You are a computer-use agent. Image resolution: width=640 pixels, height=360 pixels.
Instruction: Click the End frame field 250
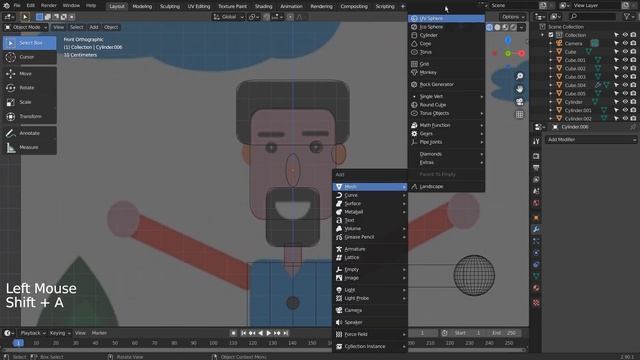coord(504,333)
